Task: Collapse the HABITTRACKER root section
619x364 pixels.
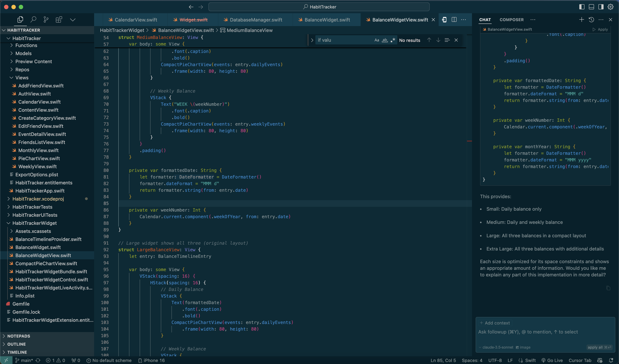Action: (x=47, y=30)
